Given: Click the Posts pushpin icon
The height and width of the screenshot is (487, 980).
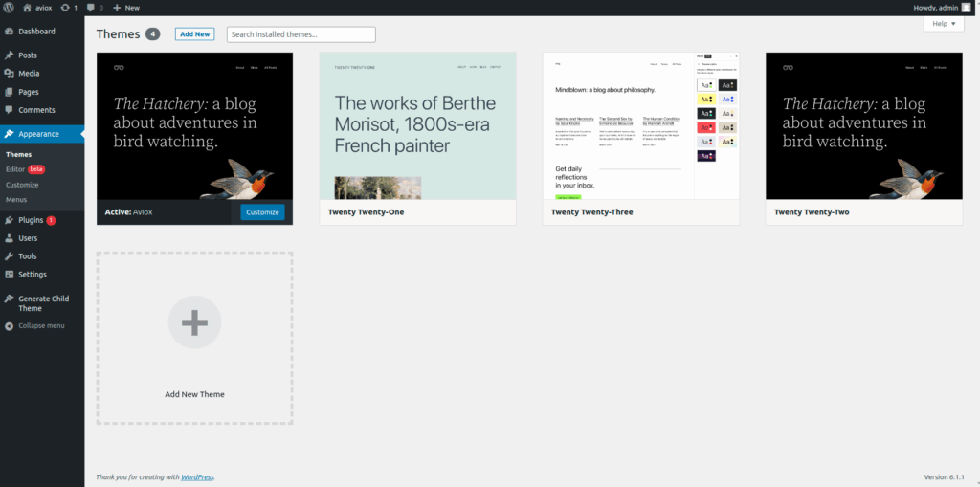Looking at the screenshot, I should 9,55.
